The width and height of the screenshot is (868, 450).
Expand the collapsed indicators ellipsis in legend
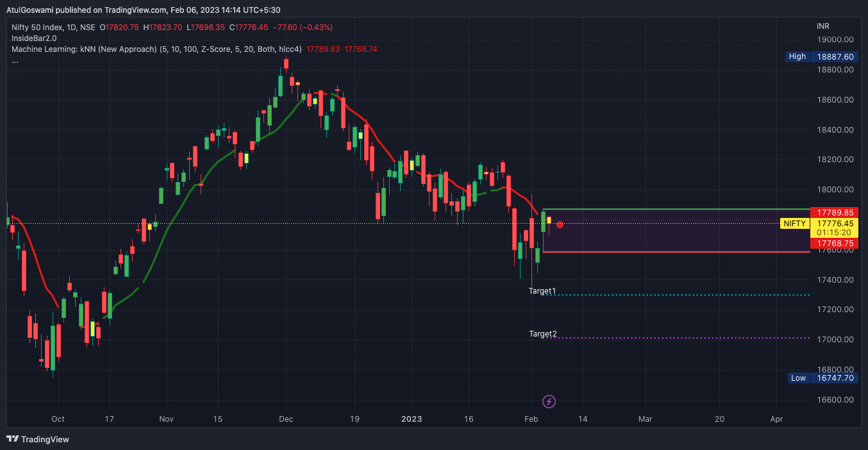click(15, 60)
